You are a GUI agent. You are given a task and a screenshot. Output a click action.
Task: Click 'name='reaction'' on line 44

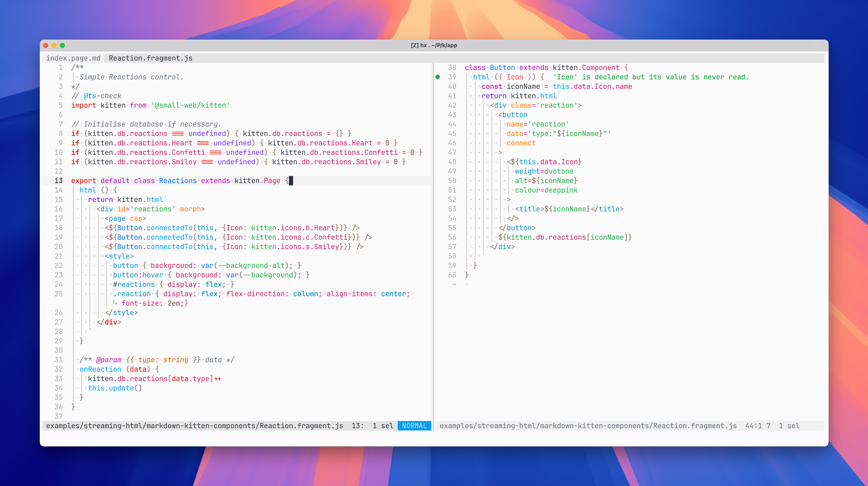(537, 124)
